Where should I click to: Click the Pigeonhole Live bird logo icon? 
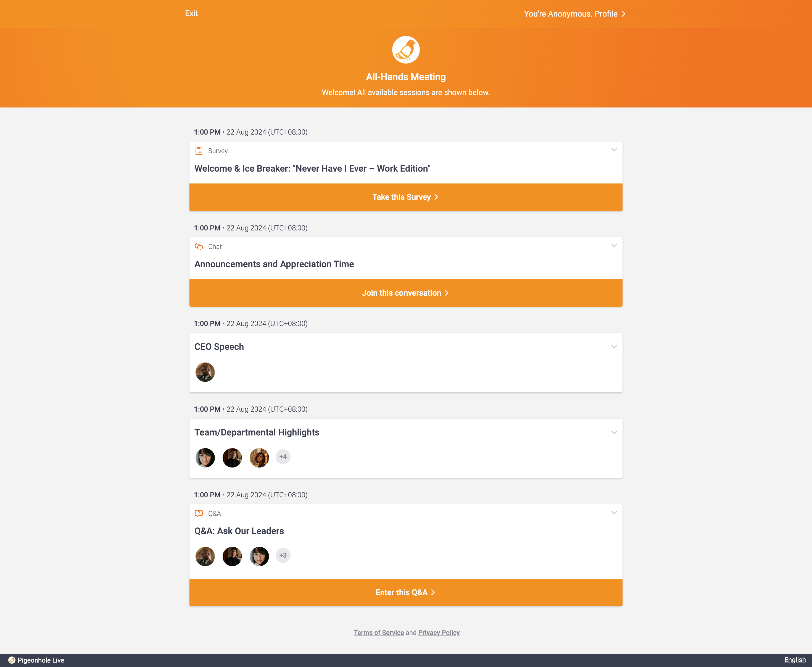click(406, 50)
